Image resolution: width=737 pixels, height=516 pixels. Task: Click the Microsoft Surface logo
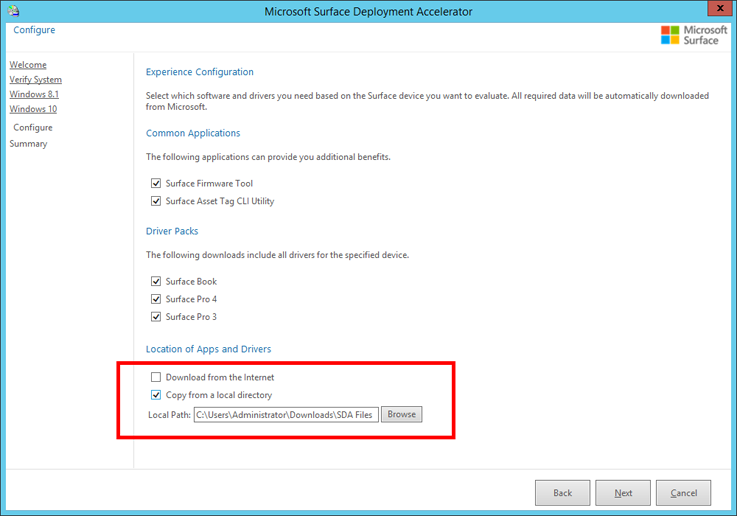[694, 35]
